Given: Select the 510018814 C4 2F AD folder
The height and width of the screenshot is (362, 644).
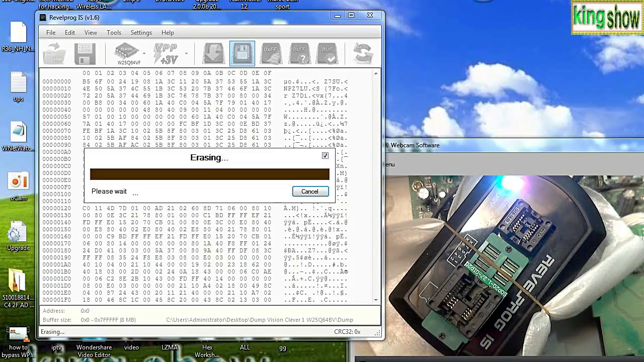Looking at the screenshot, I should coord(19,288).
